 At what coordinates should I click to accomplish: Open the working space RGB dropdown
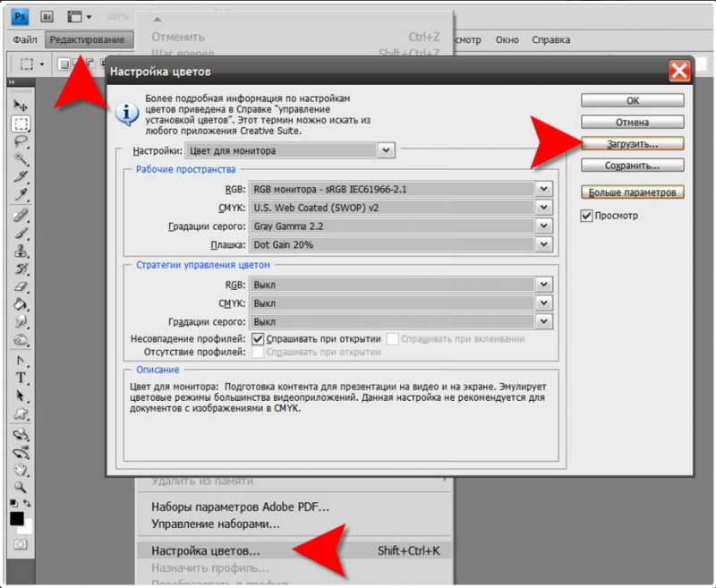click(400, 189)
